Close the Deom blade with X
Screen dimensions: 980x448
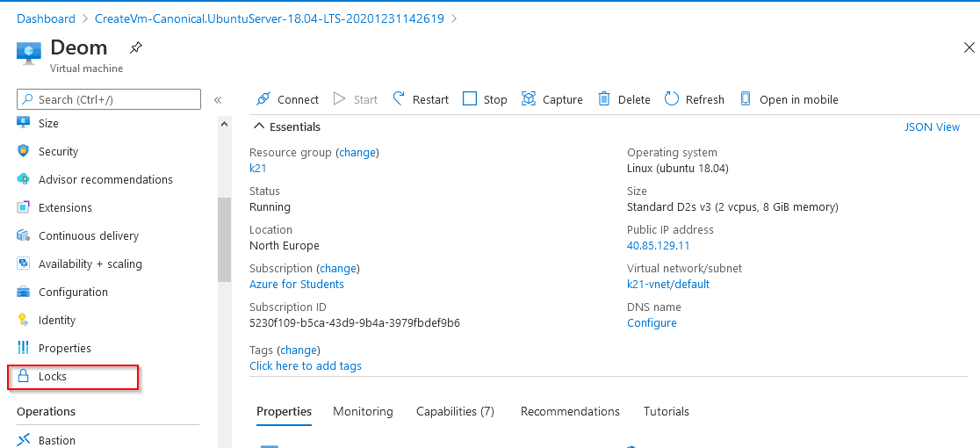[x=969, y=47]
